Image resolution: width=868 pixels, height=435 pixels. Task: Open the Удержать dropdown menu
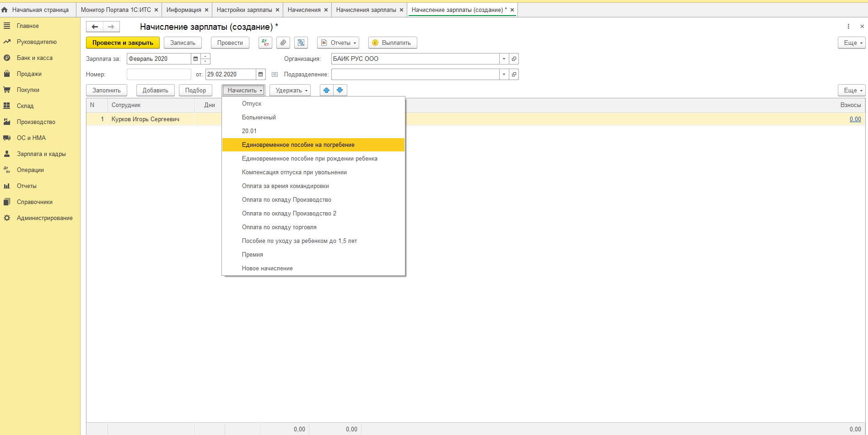291,90
